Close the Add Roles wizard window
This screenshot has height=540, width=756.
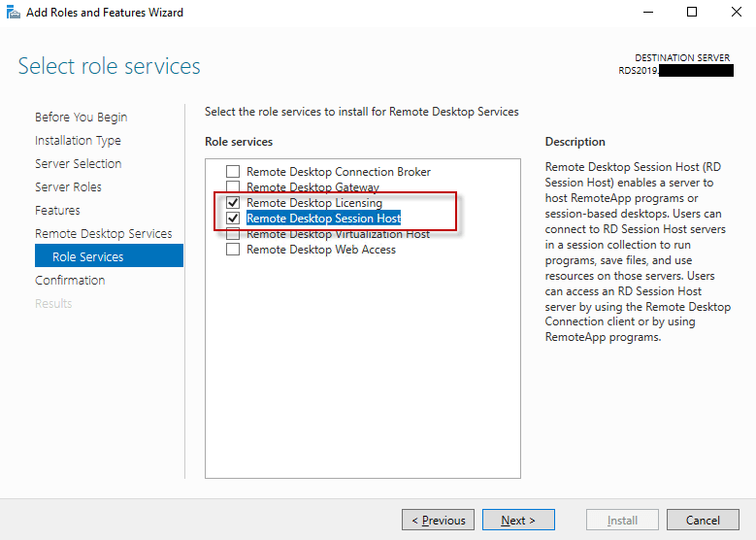point(736,12)
